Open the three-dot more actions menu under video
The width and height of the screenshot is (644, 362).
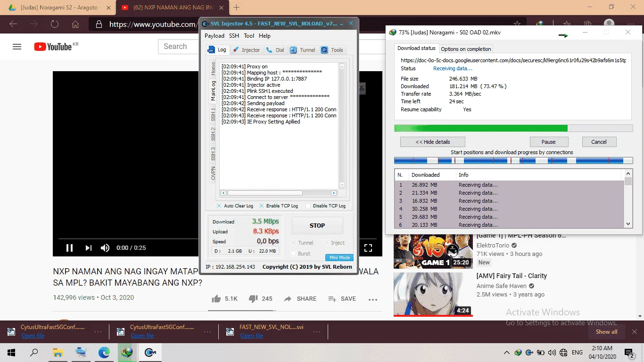[x=373, y=299]
